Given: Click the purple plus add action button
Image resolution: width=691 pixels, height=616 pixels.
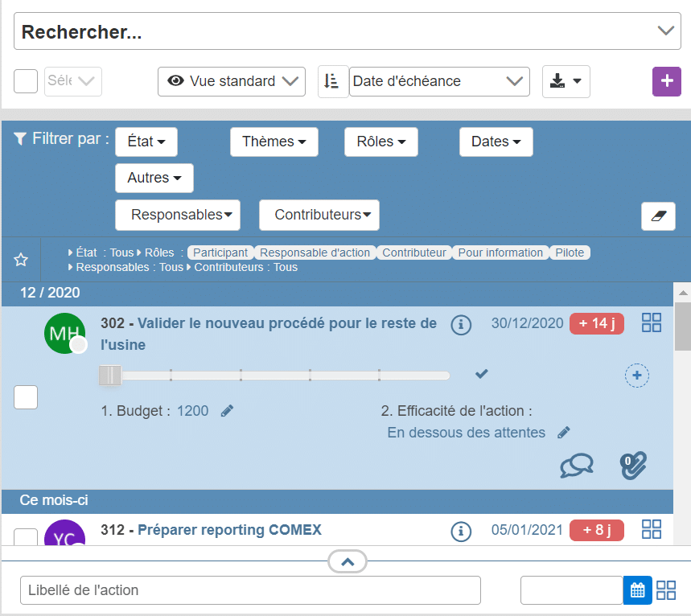Looking at the screenshot, I should point(666,81).
